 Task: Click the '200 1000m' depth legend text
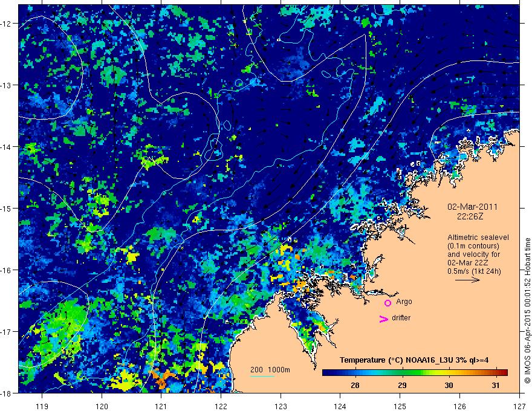pyautogui.click(x=270, y=370)
